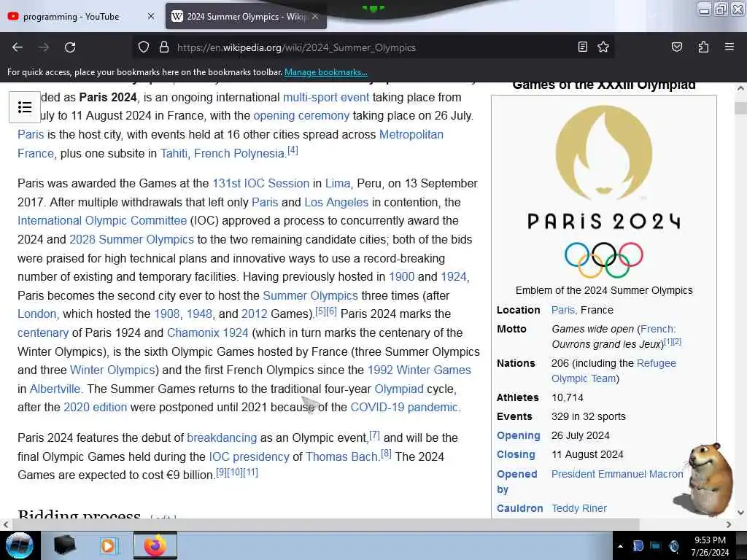Image resolution: width=747 pixels, height=560 pixels.
Task: Open the 1900 Olympics link
Action: tap(402, 276)
